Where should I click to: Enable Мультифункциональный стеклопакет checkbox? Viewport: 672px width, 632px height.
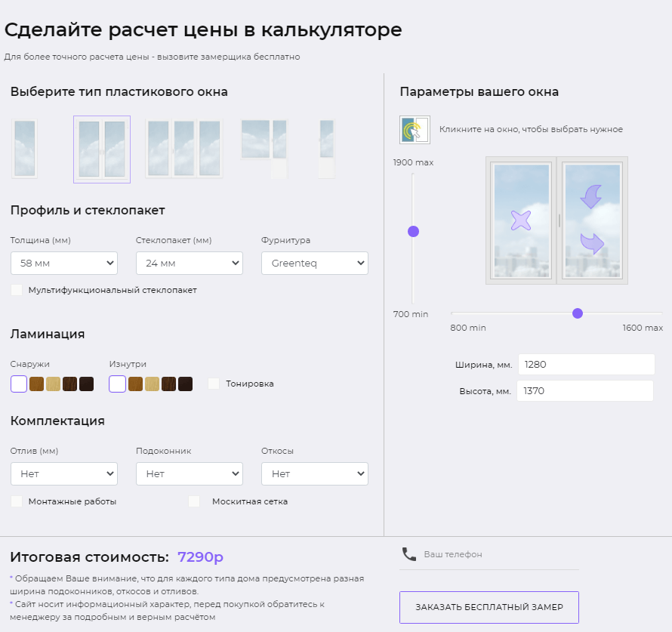click(x=17, y=290)
